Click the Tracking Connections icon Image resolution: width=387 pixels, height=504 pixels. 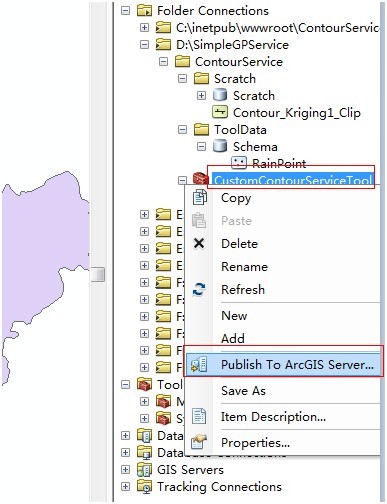tap(144, 486)
